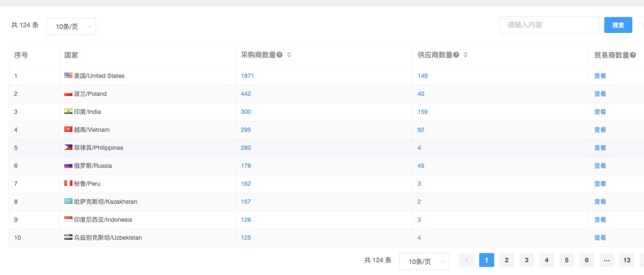This screenshot has height=275, width=644.
Task: Click the 请输入内容 search input field
Action: (549, 25)
